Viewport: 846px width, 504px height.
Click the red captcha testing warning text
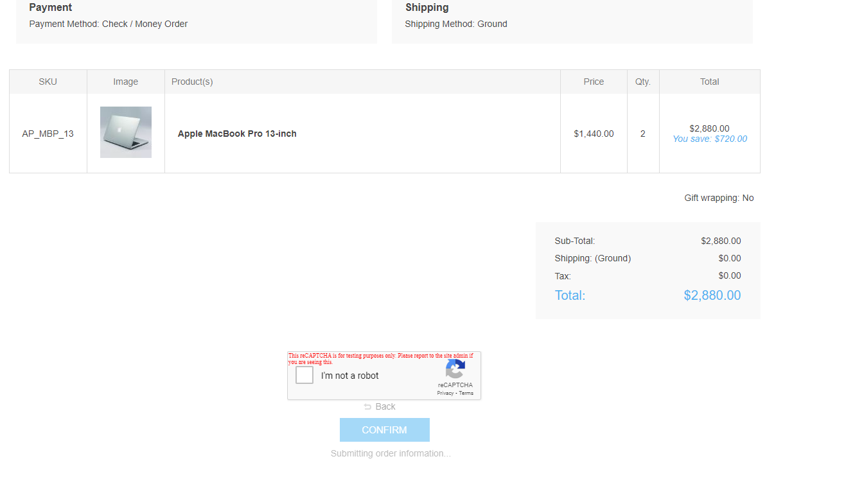pyautogui.click(x=382, y=358)
